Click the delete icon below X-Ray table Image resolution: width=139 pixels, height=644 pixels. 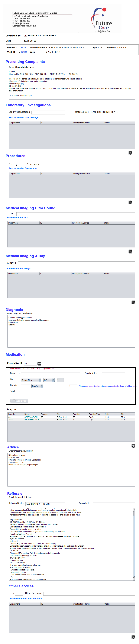(x=133, y=302)
